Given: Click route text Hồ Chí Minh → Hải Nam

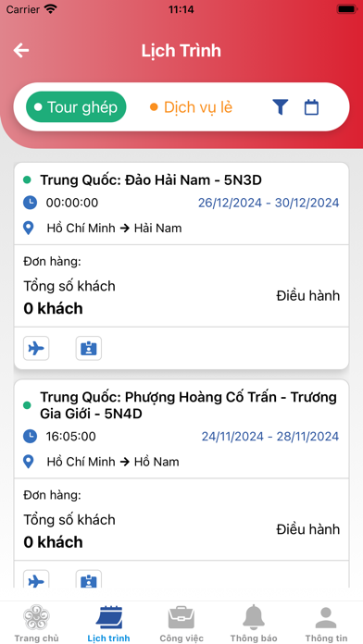Looking at the screenshot, I should 114,228.
